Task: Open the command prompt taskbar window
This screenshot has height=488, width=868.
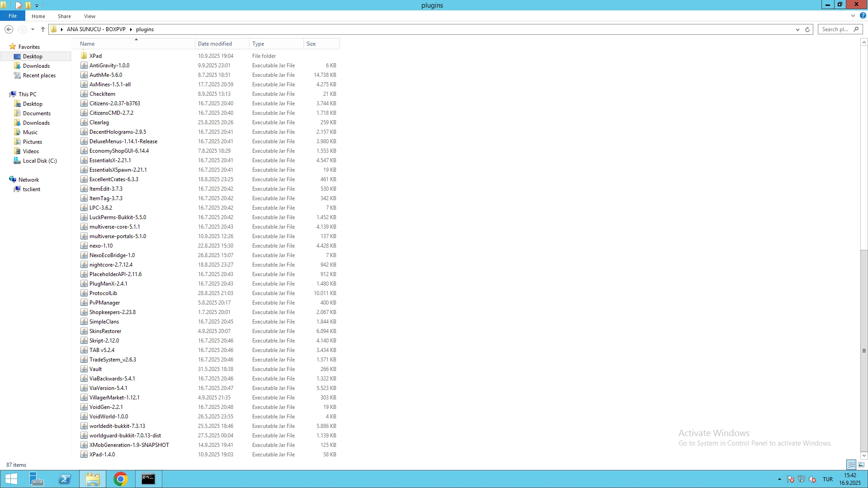Action: (x=148, y=479)
